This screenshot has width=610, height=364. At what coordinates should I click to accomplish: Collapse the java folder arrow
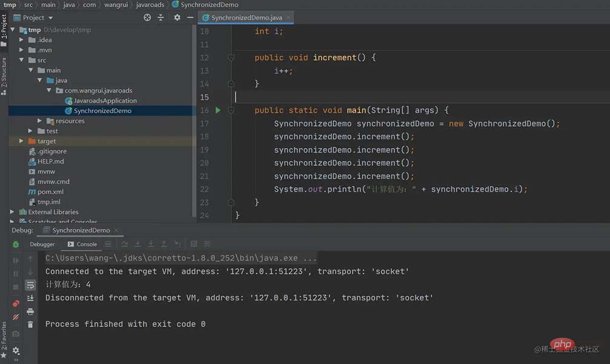(x=40, y=80)
